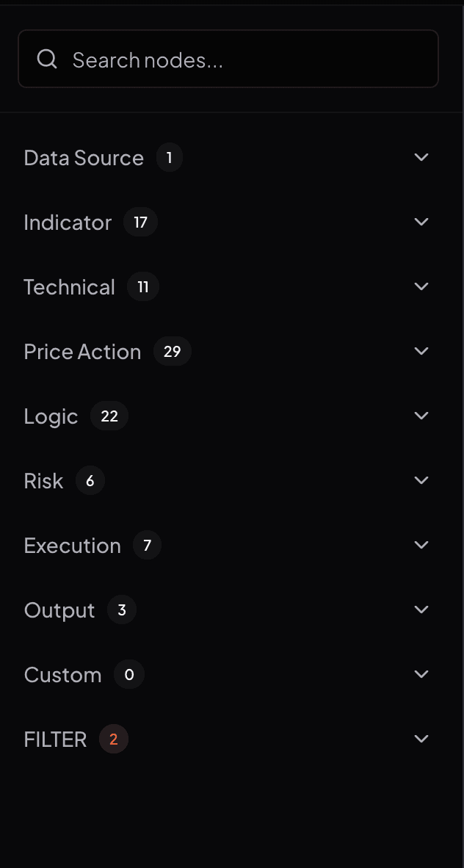Open the Price Action chevron
This screenshot has width=464, height=868.
click(421, 351)
